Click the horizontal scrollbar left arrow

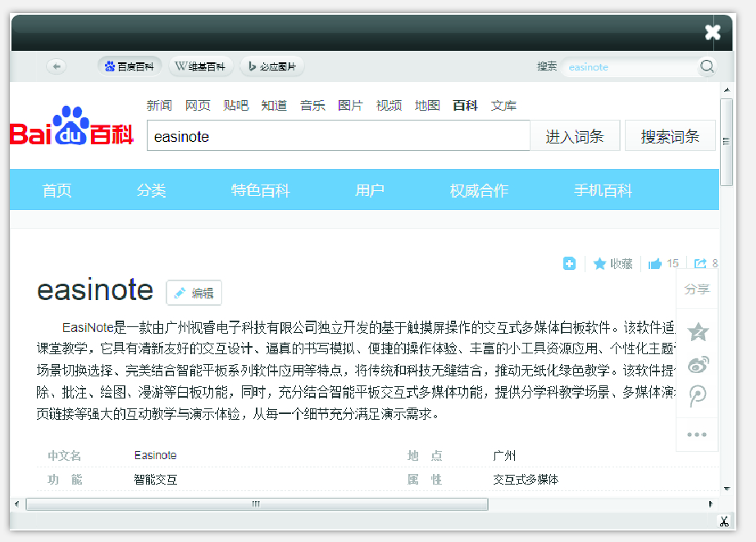pos(17,504)
